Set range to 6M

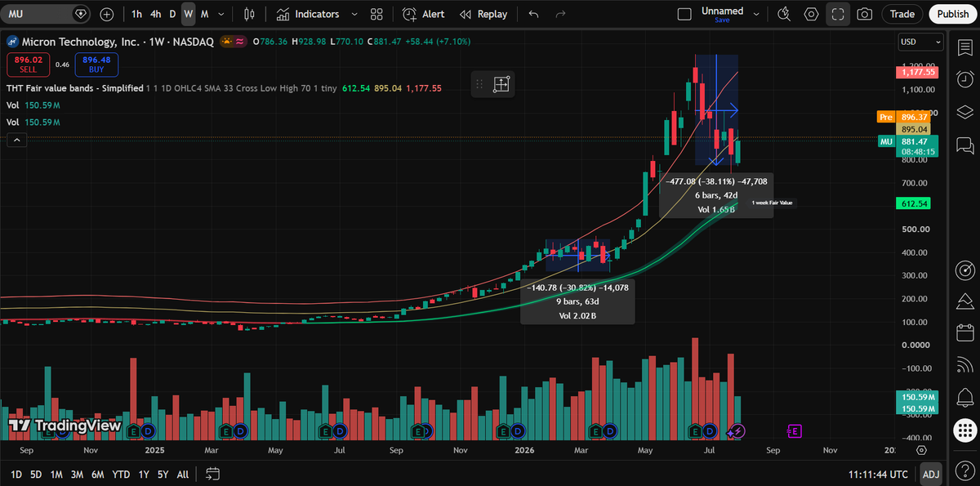97,474
